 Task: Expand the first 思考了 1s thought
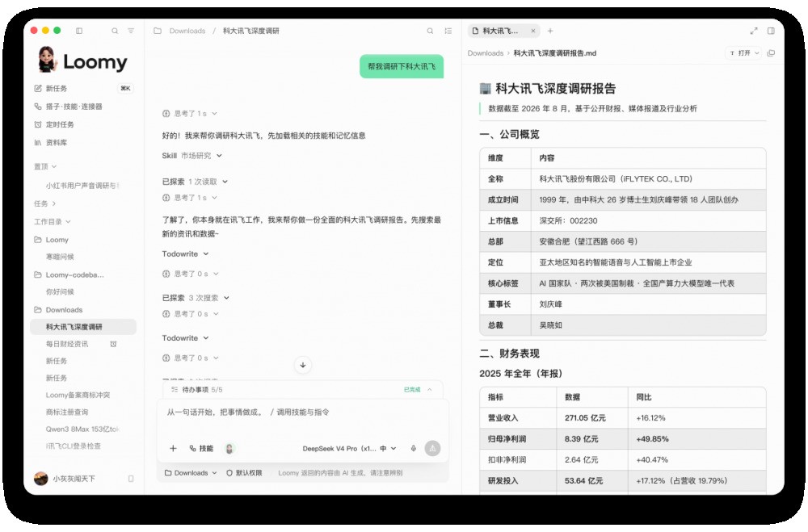pyautogui.click(x=190, y=113)
